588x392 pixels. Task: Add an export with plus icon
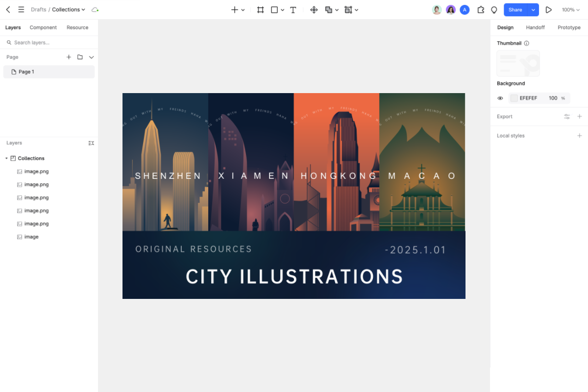click(x=580, y=117)
